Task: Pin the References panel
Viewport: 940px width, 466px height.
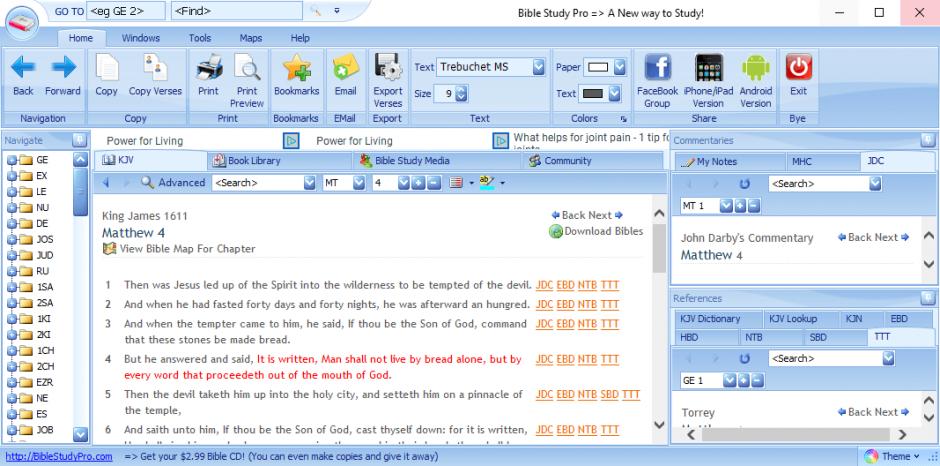Action: coord(927,298)
